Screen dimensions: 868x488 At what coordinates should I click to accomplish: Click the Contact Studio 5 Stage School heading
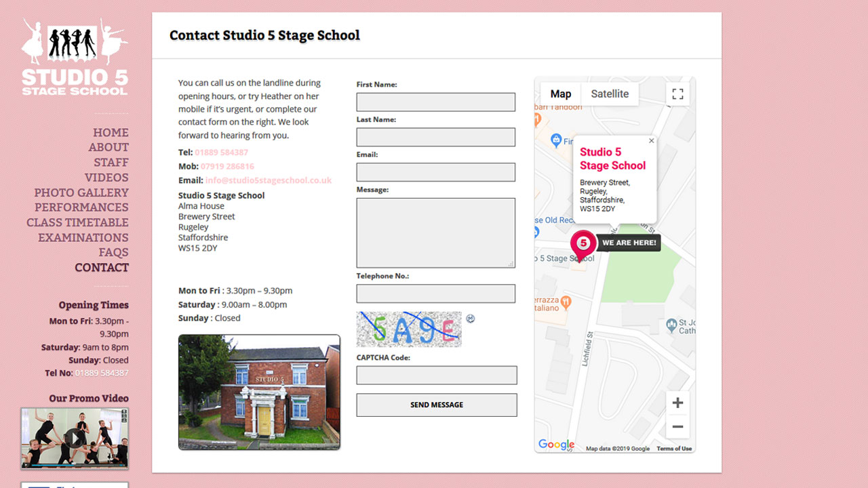[x=264, y=35]
